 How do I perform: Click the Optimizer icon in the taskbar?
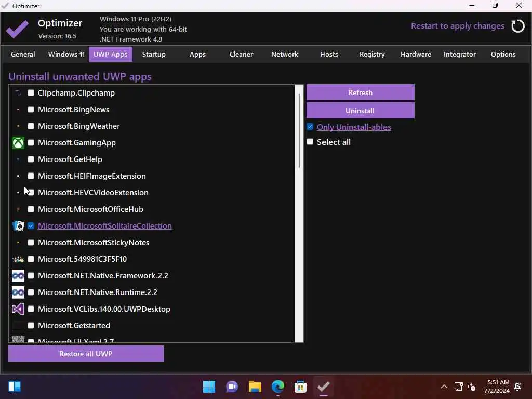[x=323, y=387]
